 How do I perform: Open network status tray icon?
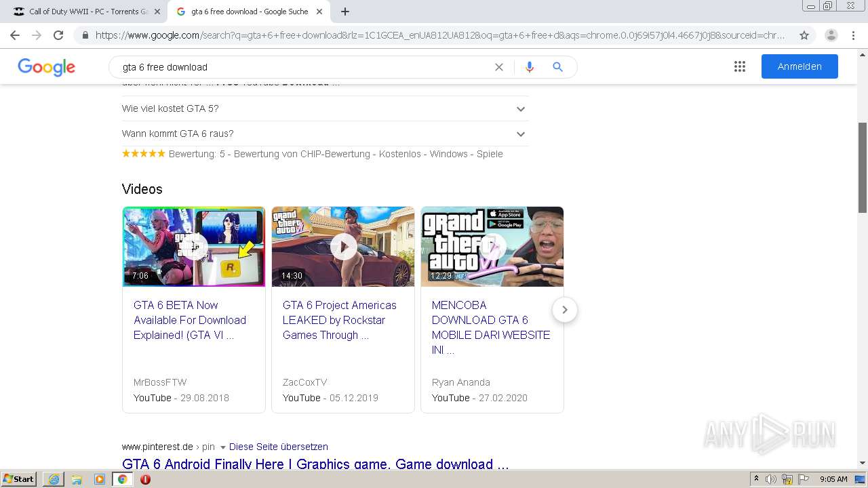[x=787, y=479]
